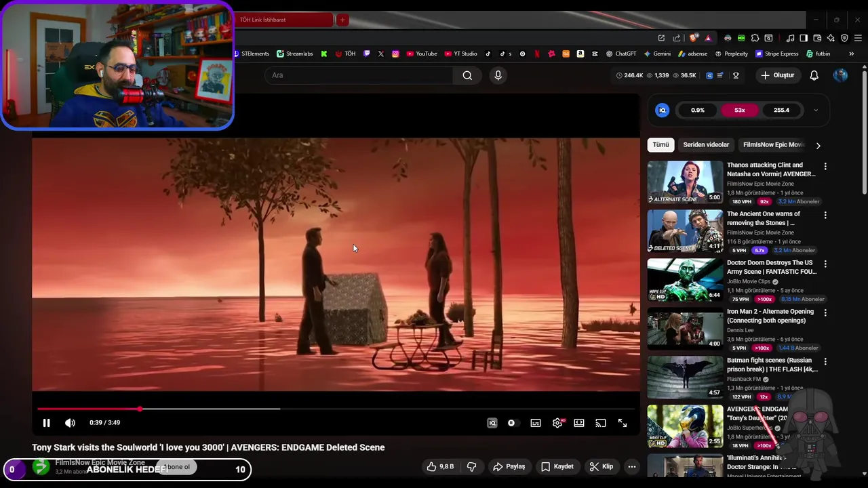The image size is (868, 488).
Task: Switch to theater mode
Action: point(579,423)
